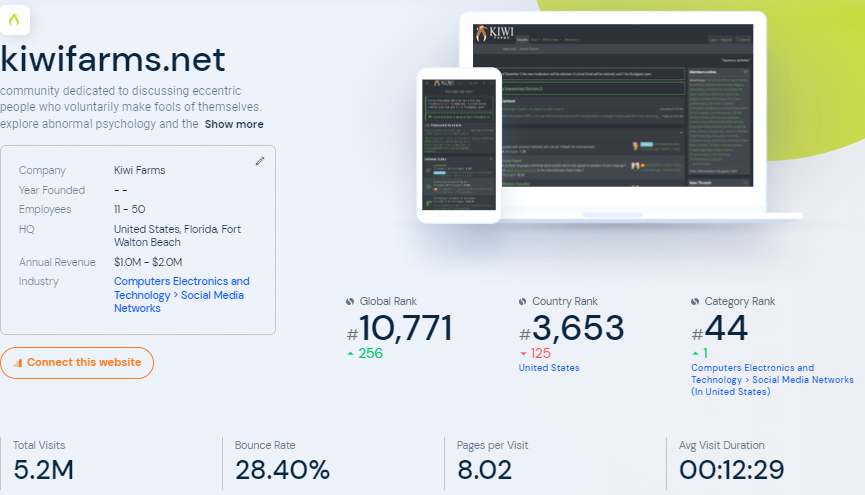Viewport: 865px width, 495px height.
Task: Open the United States country rank link
Action: (549, 368)
